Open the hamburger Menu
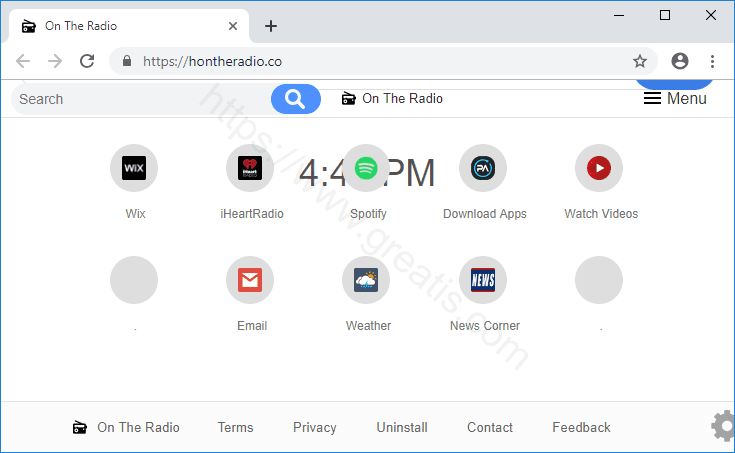The image size is (735, 453). coord(675,98)
